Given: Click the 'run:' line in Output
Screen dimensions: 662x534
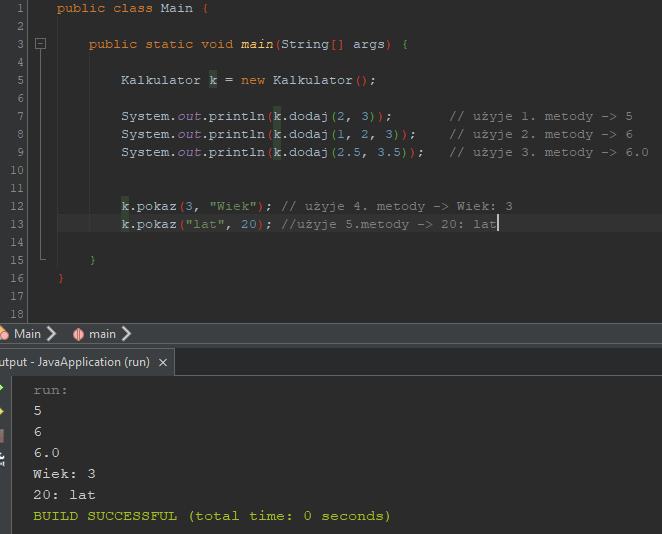Looking at the screenshot, I should pos(51,391).
